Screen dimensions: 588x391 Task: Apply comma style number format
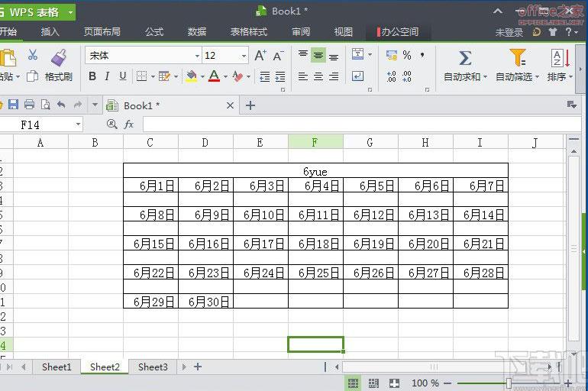coord(422,56)
